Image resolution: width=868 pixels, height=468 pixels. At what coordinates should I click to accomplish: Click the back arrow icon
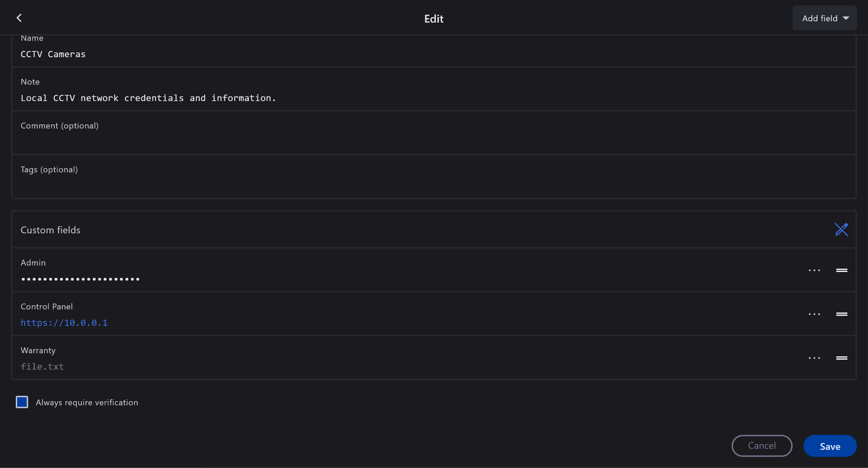[19, 18]
